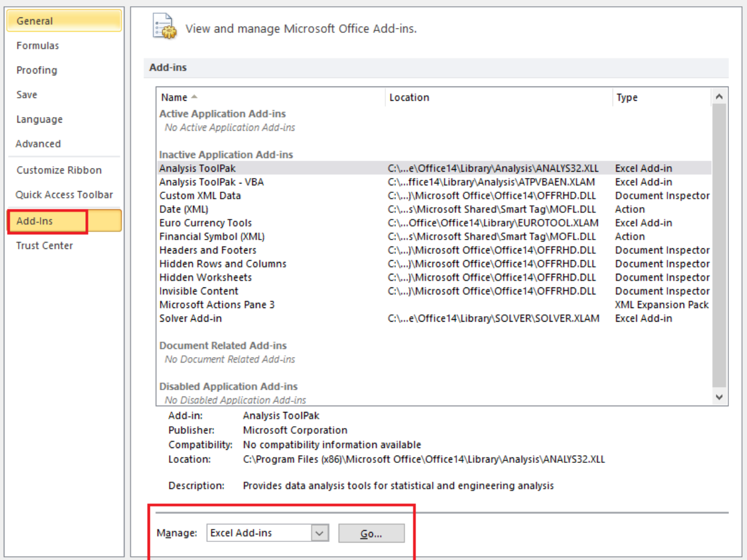Select Quick Access Toolbar category
Image resolution: width=747 pixels, height=560 pixels.
[x=64, y=195]
